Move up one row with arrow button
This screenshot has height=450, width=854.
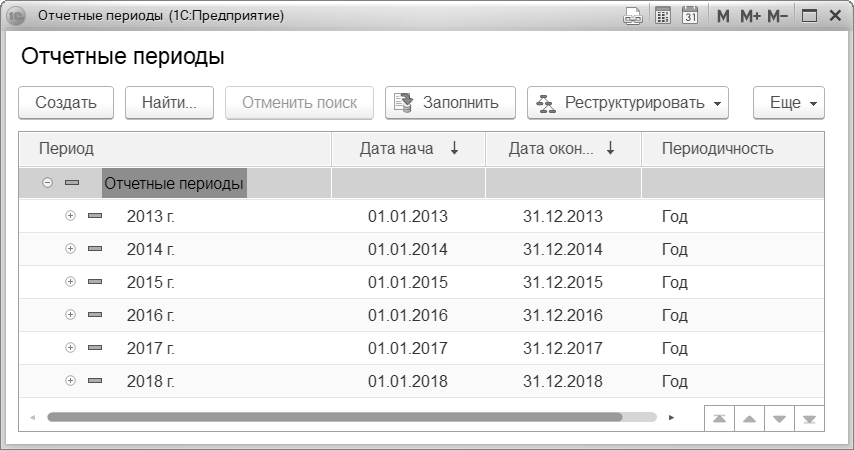pos(749,417)
